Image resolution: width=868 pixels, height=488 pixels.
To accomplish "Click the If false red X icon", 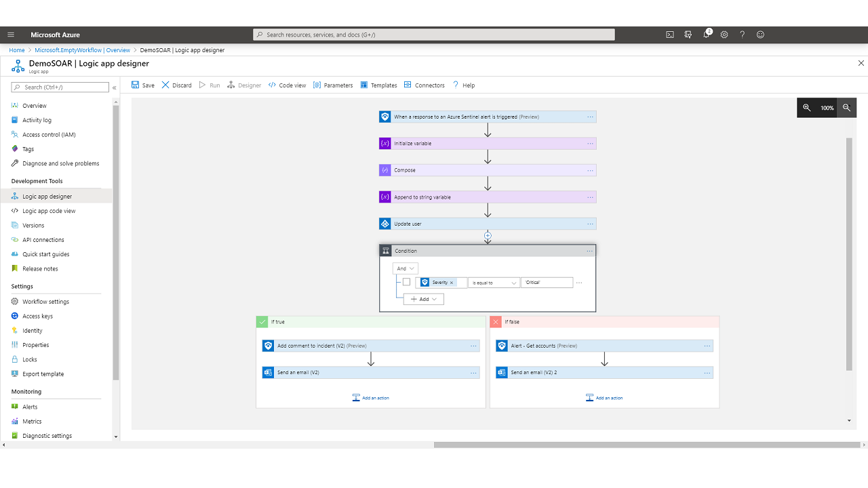I will tap(496, 322).
